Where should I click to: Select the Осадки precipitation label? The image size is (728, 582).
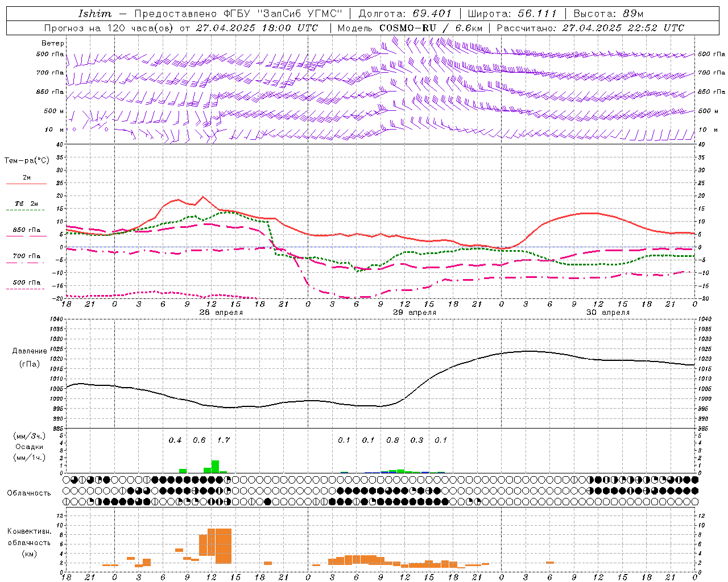click(30, 447)
